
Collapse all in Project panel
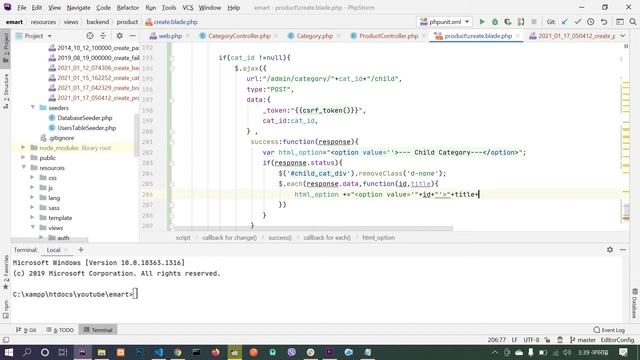pos(103,36)
